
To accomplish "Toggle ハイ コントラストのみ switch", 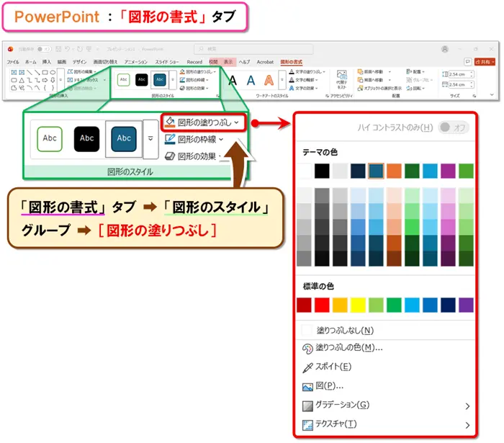I will pyautogui.click(x=454, y=127).
